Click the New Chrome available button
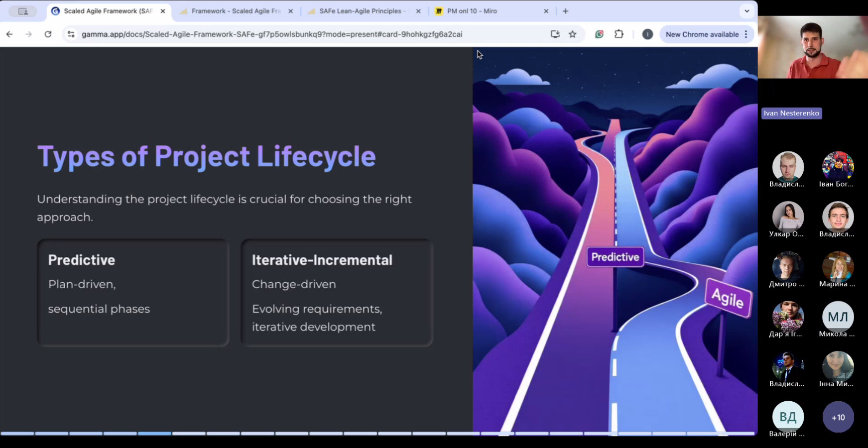Screen dimensions: 868x448 (702, 34)
